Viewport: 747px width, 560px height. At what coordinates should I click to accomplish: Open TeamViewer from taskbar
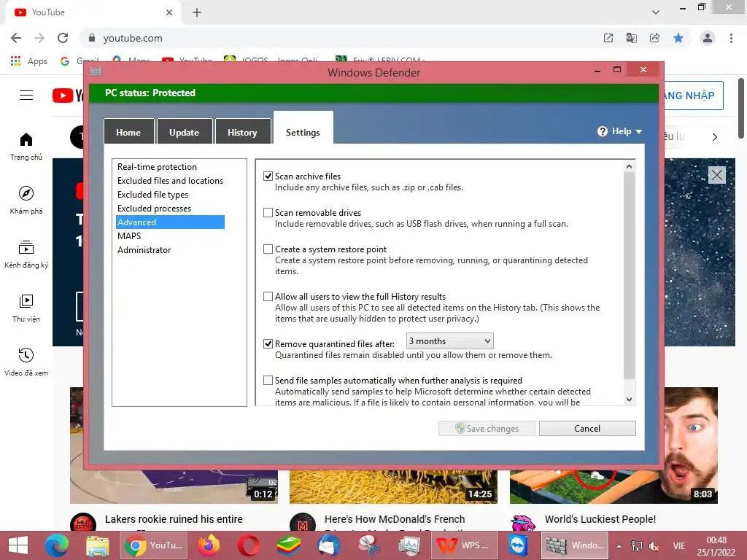[518, 545]
